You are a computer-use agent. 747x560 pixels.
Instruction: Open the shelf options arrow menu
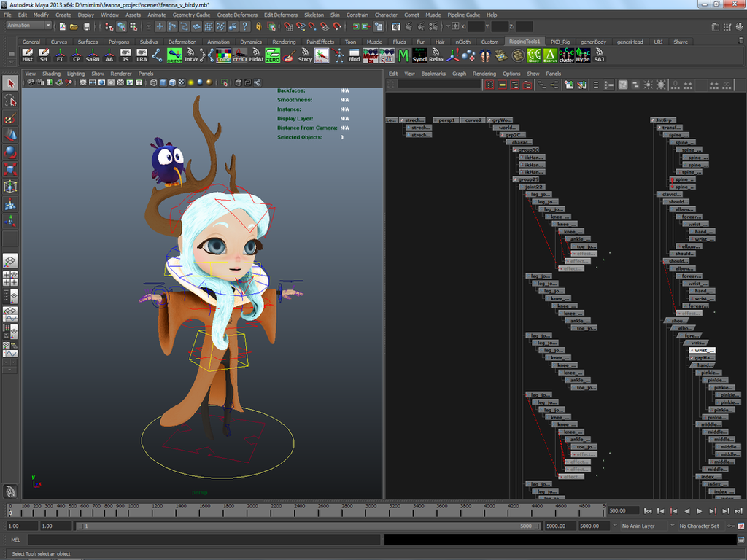(x=12, y=61)
